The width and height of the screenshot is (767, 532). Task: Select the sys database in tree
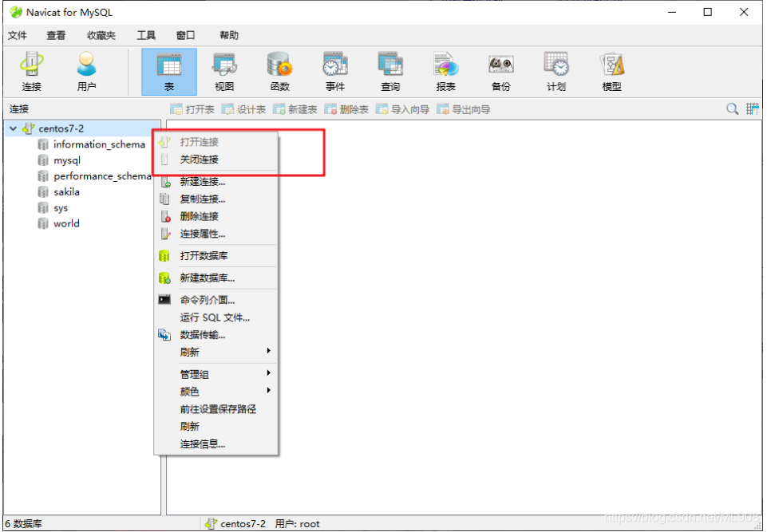(61, 208)
